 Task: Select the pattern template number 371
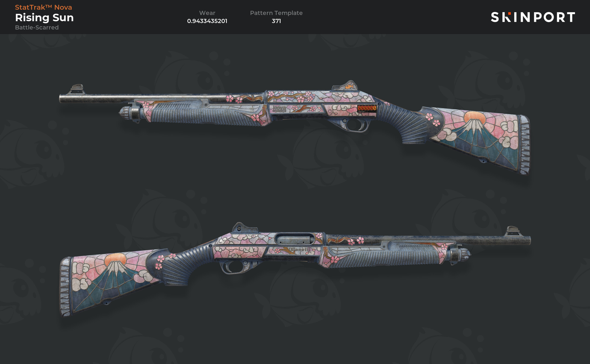point(276,21)
